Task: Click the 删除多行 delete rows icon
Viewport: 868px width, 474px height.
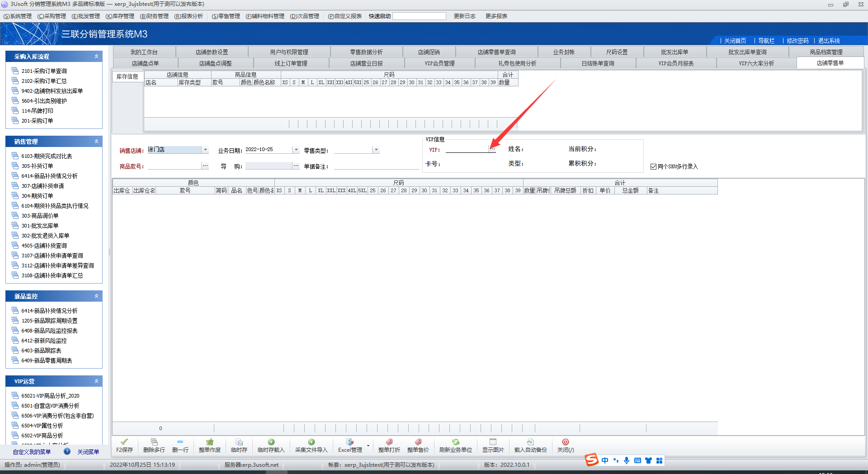Action: (154, 442)
